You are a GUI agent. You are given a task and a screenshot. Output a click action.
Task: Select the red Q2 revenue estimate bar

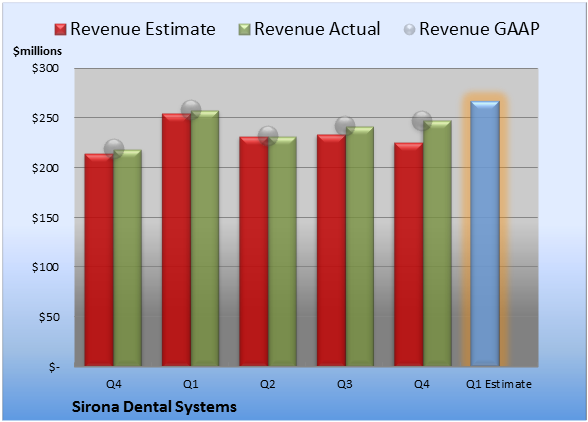(x=254, y=252)
